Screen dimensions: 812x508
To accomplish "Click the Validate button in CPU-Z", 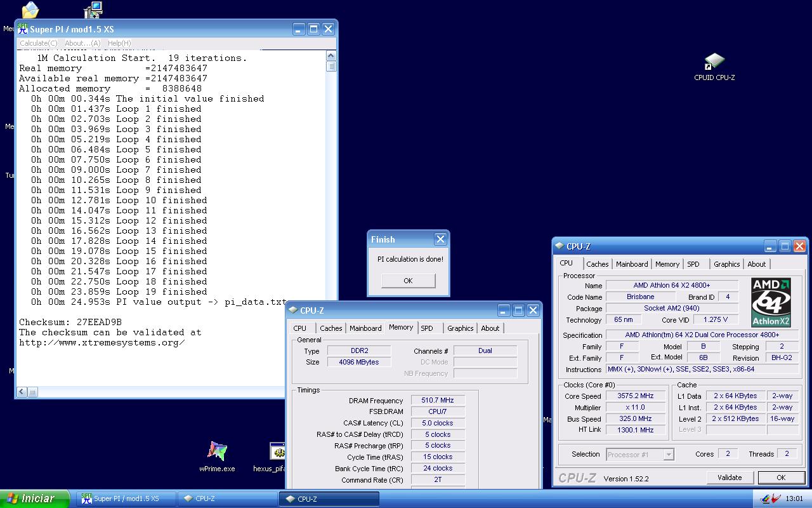I will (x=730, y=478).
